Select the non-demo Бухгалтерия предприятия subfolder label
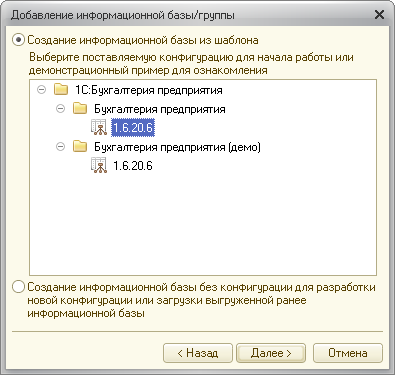The height and width of the screenshot is (375, 395). coord(160,109)
